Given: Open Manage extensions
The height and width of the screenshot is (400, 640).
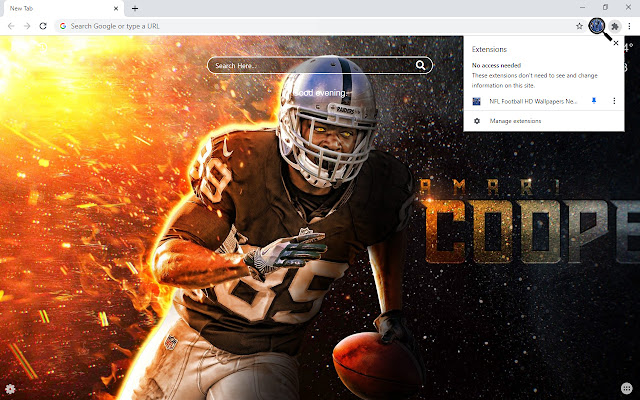Looking at the screenshot, I should (x=544, y=121).
